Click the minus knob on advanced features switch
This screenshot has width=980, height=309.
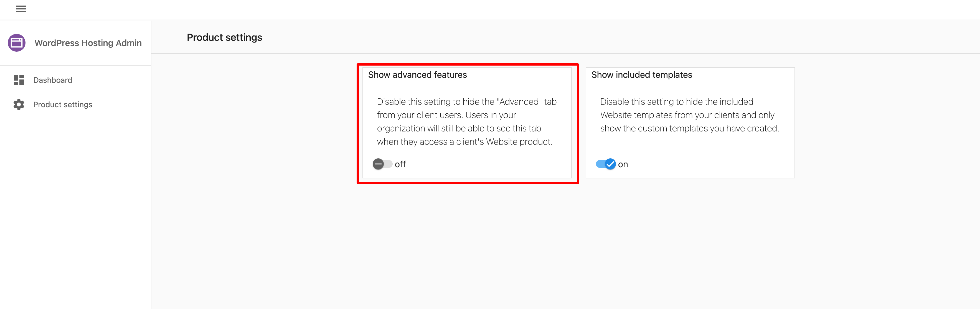(378, 164)
